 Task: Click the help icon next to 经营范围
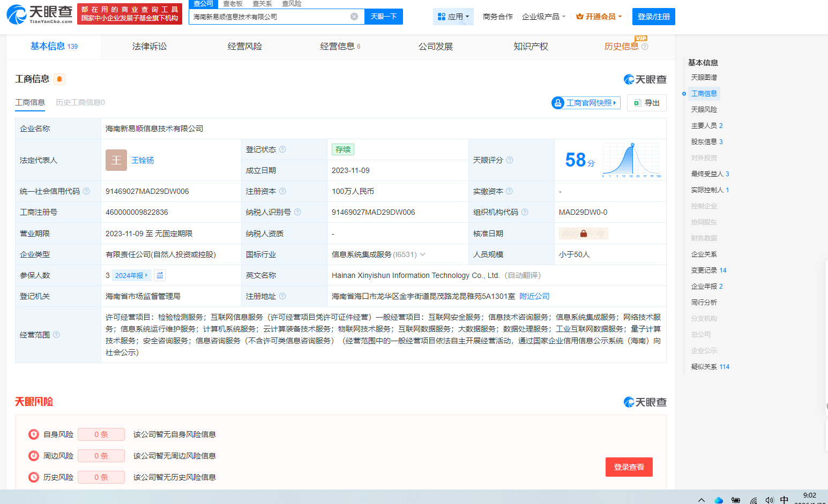(56, 335)
